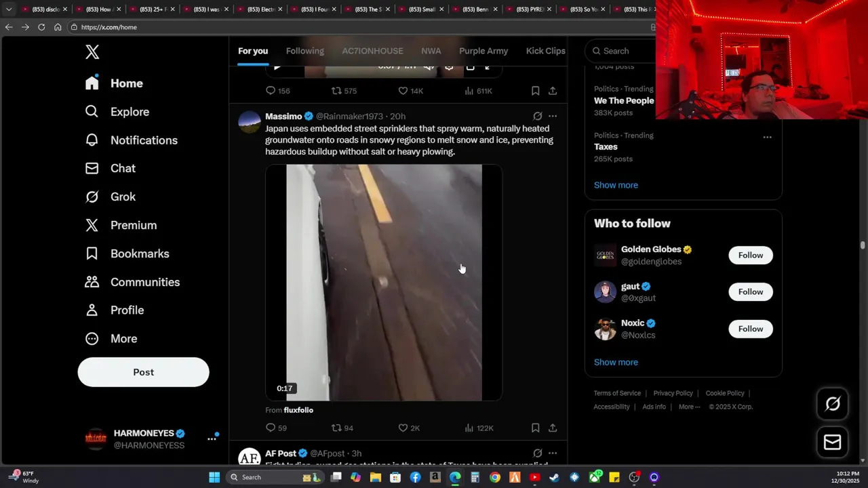
Task: Follow gaut @0xgaut
Action: click(751, 291)
